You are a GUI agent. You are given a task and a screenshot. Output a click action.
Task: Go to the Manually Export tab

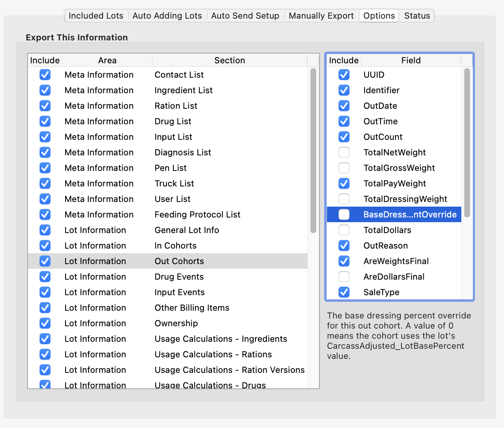[321, 16]
